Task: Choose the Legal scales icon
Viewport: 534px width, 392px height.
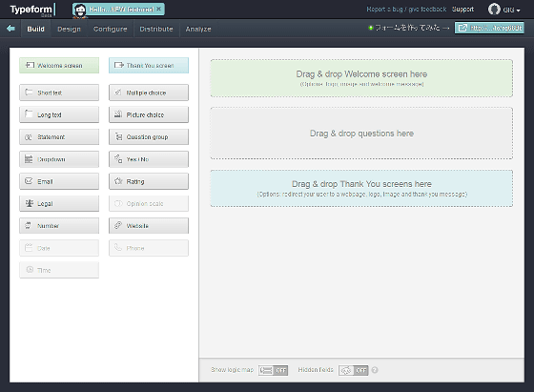Action: (x=30, y=203)
